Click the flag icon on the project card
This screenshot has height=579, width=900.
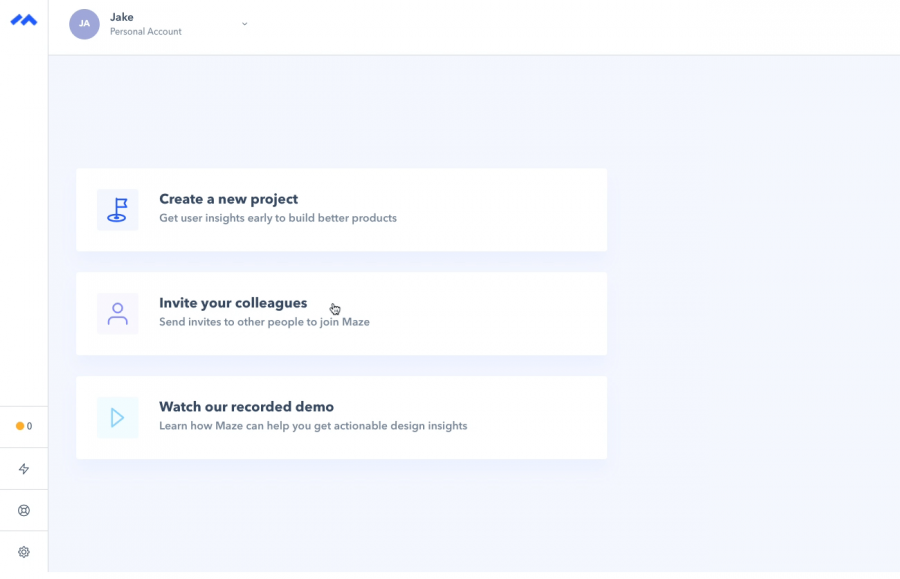117,209
